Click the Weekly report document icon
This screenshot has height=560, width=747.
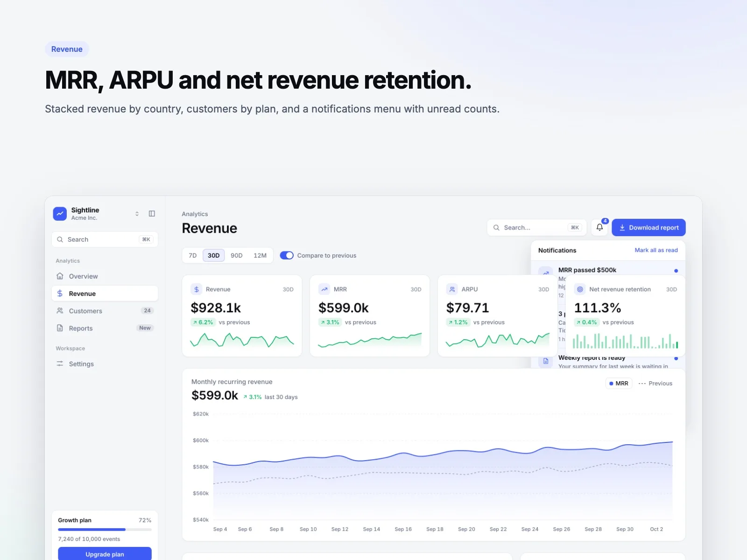(545, 361)
